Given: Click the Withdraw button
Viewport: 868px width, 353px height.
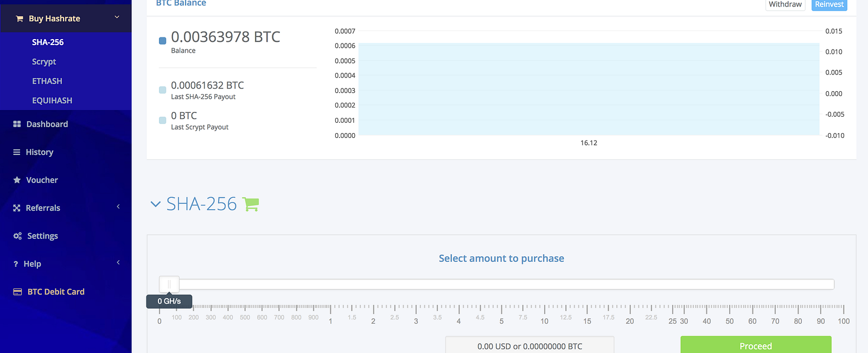Looking at the screenshot, I should 785,4.
